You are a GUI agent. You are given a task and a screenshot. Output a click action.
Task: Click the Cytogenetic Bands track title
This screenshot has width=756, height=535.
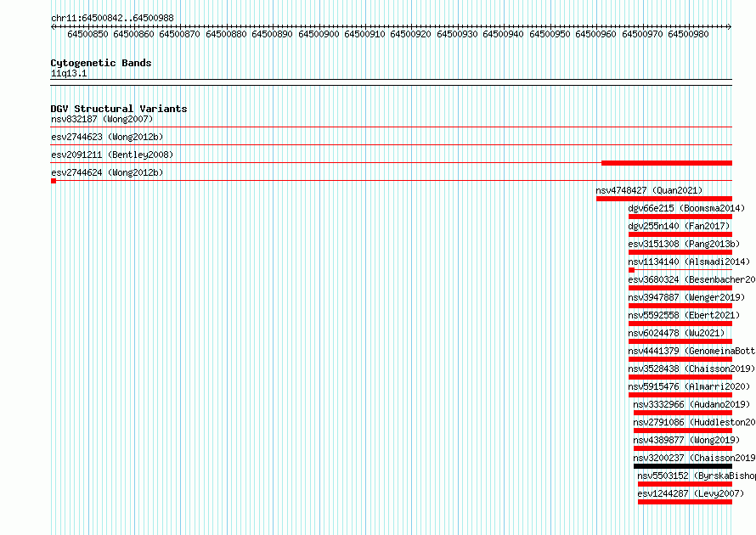click(101, 63)
